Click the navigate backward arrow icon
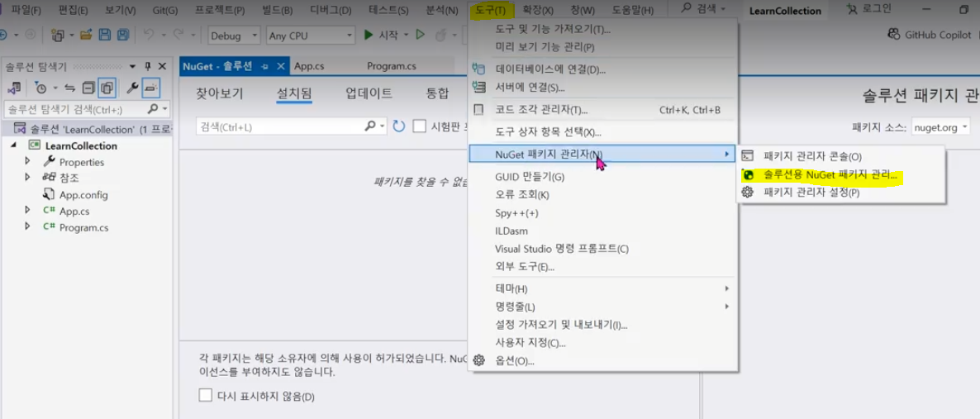Viewport: 980px width, 419px height. tap(3, 35)
